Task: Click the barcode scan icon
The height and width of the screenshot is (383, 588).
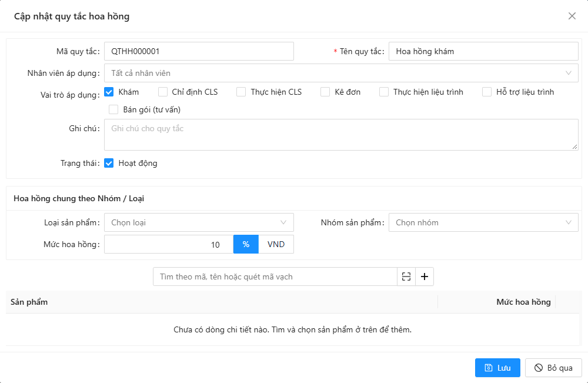Action: [406, 277]
